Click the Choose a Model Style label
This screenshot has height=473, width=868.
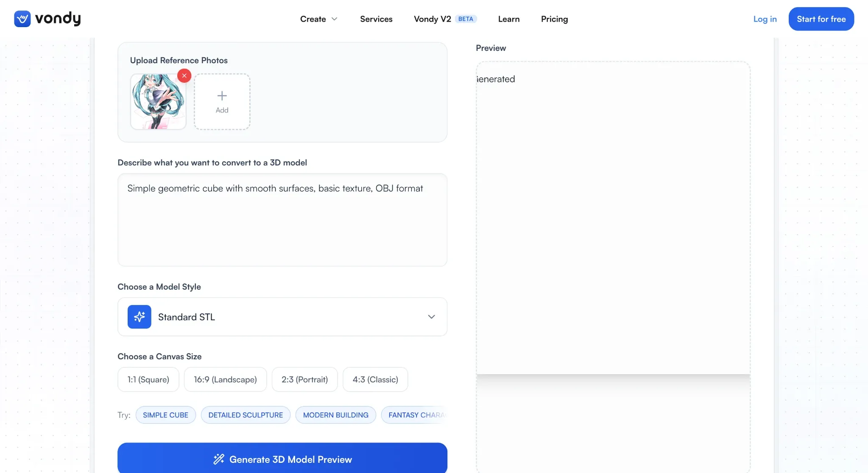[159, 287]
